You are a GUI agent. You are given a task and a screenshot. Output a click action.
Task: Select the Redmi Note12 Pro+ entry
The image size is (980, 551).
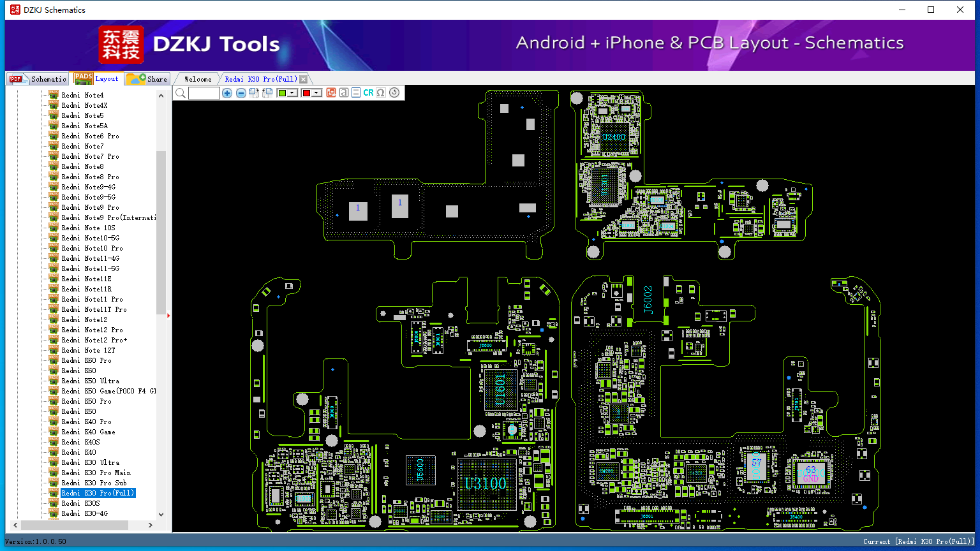click(x=94, y=340)
